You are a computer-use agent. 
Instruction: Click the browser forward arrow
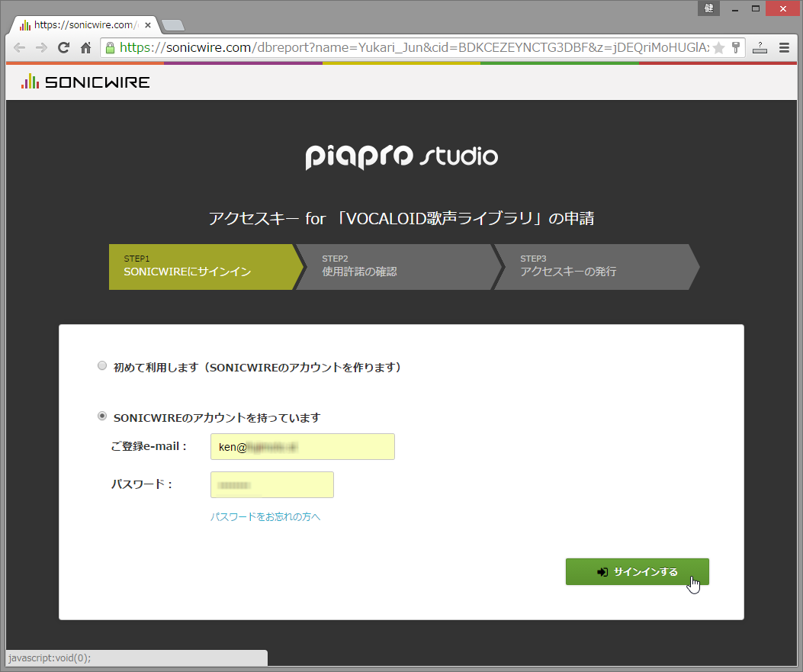coord(41,47)
